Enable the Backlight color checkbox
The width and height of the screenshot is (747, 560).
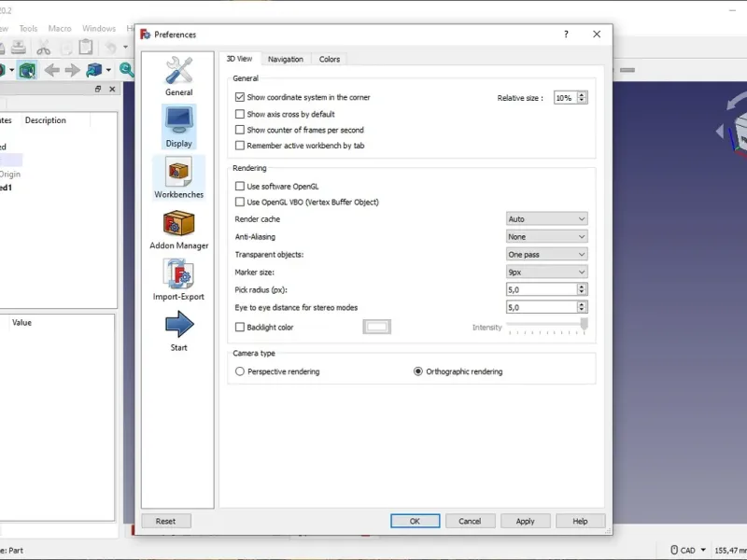click(x=240, y=328)
